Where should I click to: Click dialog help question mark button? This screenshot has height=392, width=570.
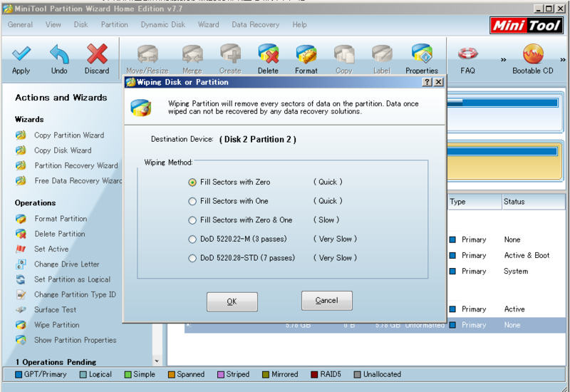point(427,82)
